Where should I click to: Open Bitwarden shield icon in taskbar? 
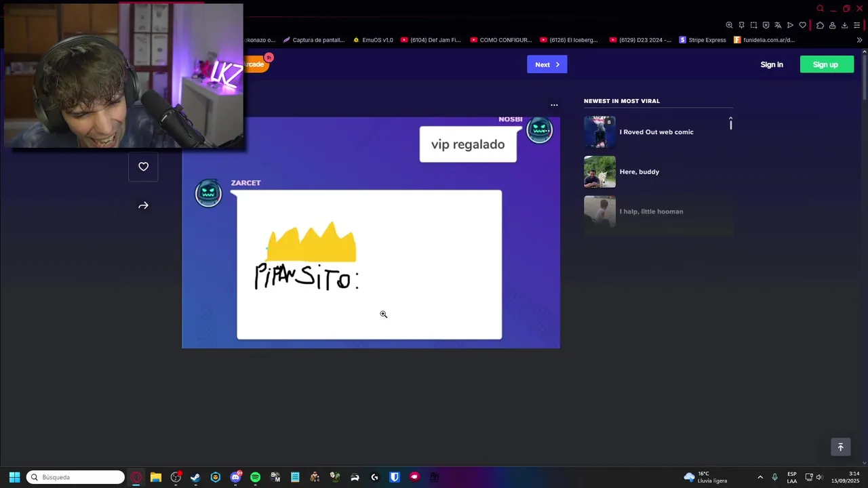pyautogui.click(x=395, y=477)
